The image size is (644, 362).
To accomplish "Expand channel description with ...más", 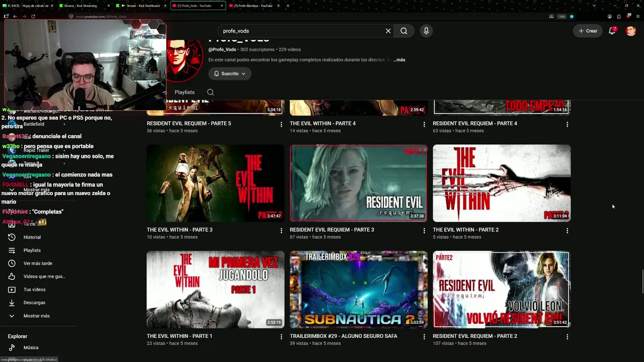I will point(399,60).
